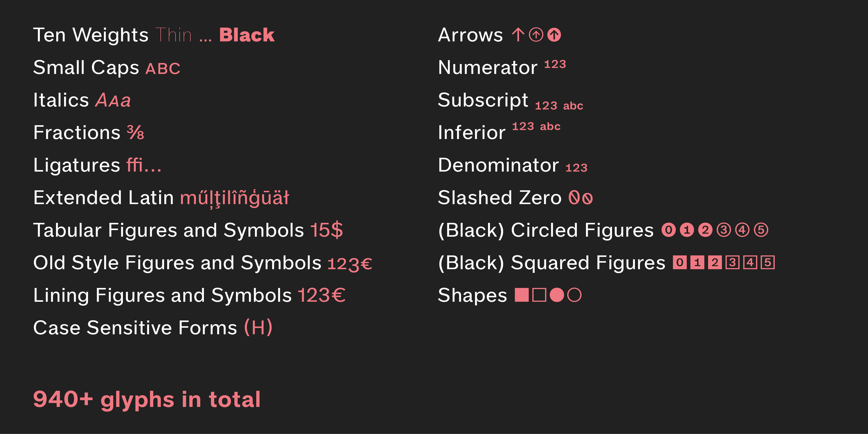Click the outlined squared four figure
This screenshot has width=868, height=434.
click(x=750, y=262)
